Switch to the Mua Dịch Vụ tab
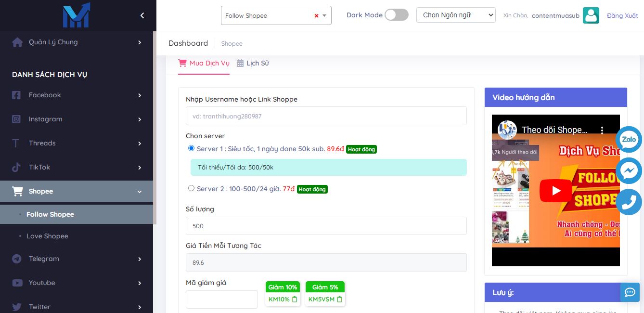 pyautogui.click(x=204, y=64)
